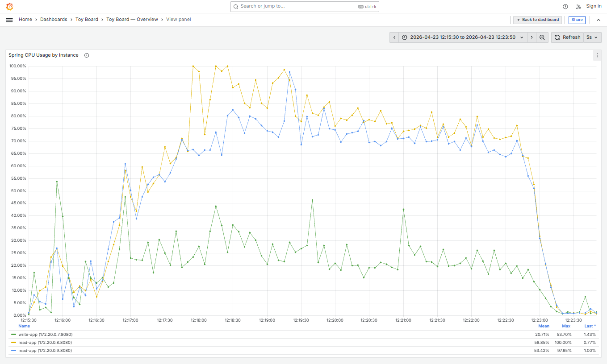Click the Sign in link
607x364 pixels.
pyautogui.click(x=594, y=6)
